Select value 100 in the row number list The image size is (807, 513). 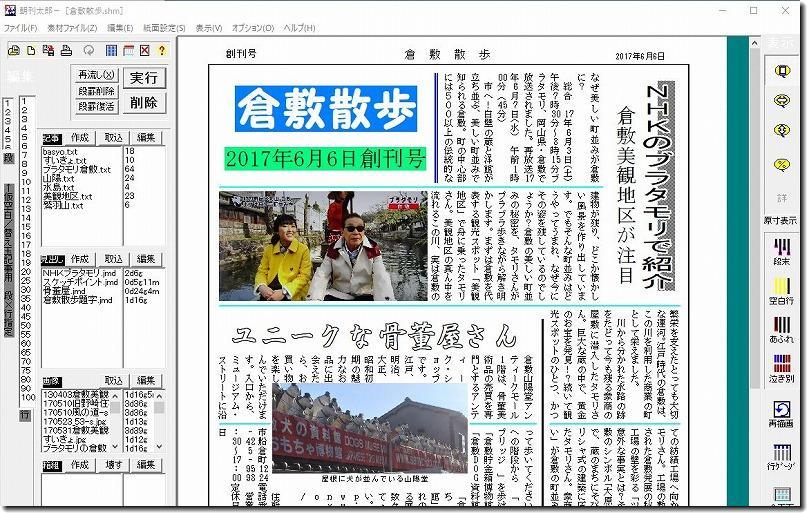(x=28, y=397)
